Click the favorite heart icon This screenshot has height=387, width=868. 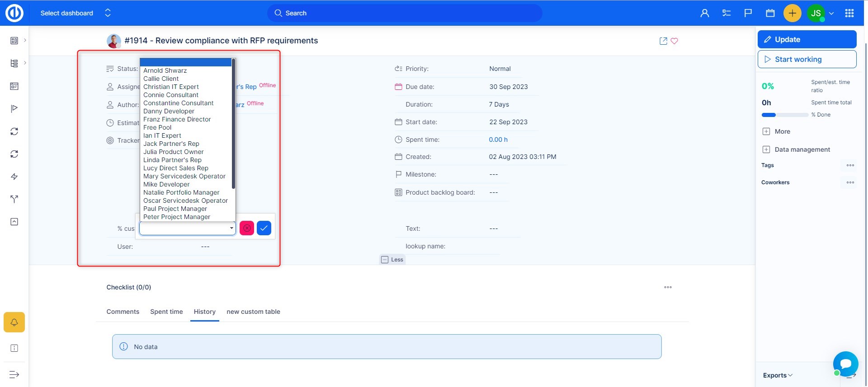click(x=674, y=41)
